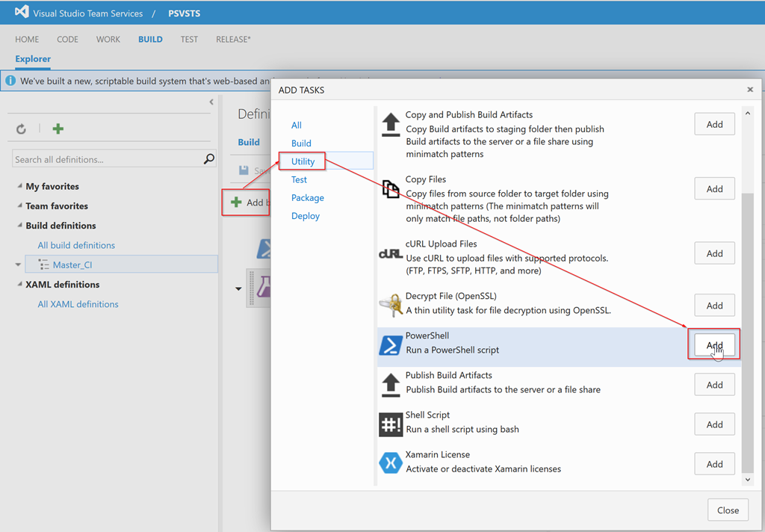765x532 pixels.
Task: Click the PowerShell task icon
Action: [391, 345]
